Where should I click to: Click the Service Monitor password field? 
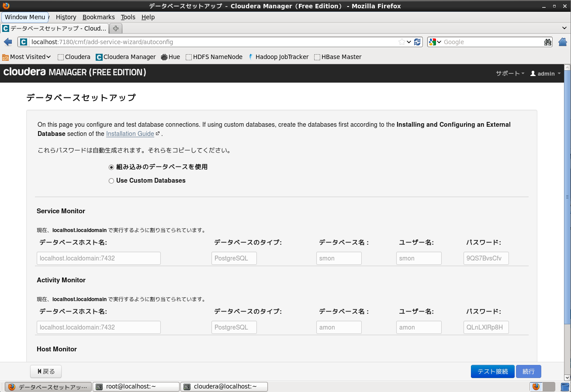486,258
